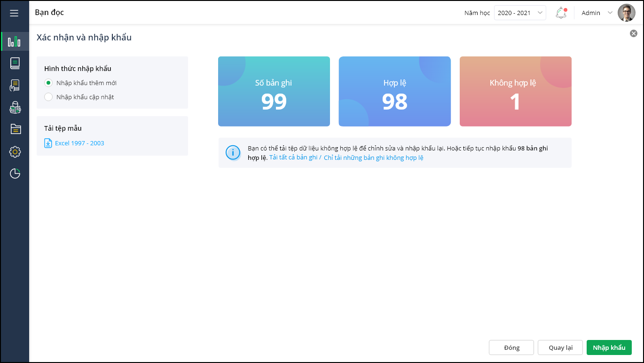This screenshot has height=363, width=644.
Task: Close the import confirmation panel
Action: (x=634, y=33)
